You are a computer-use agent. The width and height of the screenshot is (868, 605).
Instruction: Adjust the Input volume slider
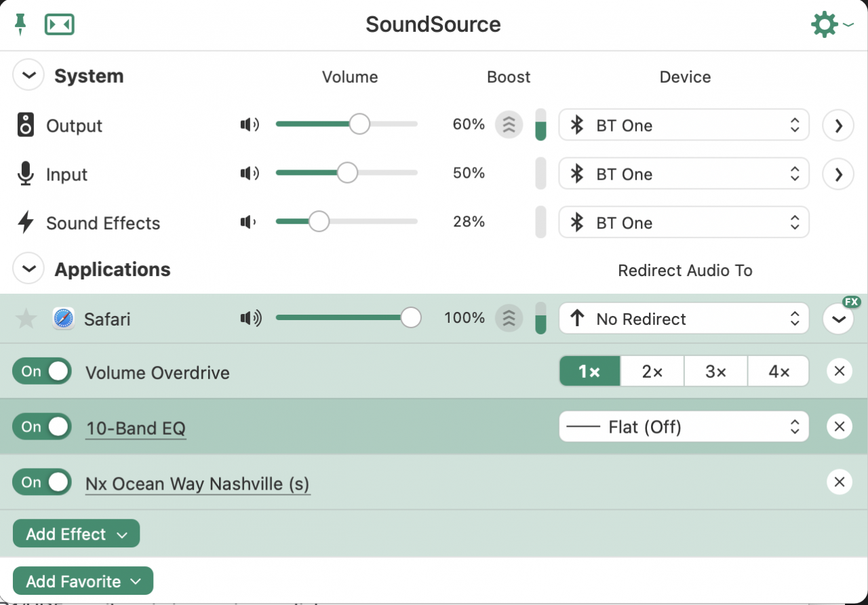347,173
